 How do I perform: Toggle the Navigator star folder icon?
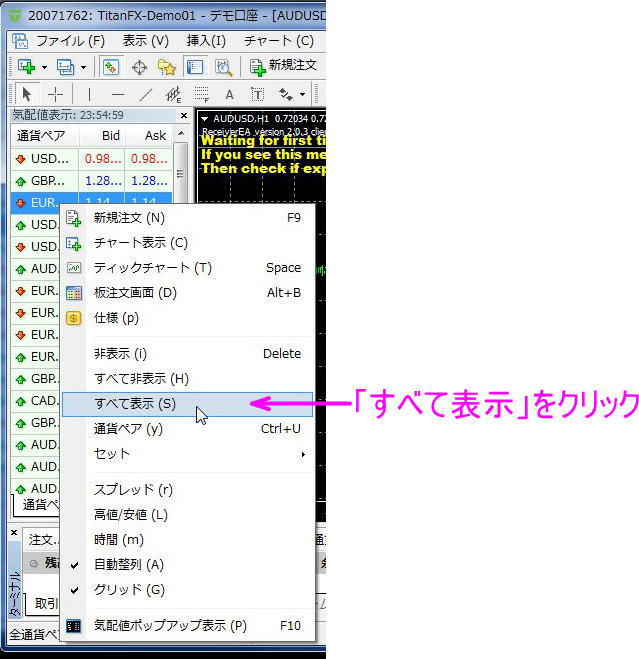(x=166, y=67)
